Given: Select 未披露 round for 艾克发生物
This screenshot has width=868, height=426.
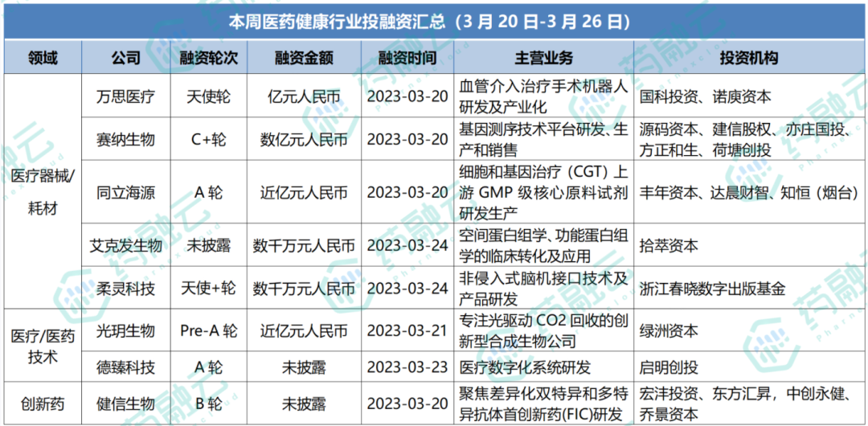Looking at the screenshot, I should click(x=209, y=245).
